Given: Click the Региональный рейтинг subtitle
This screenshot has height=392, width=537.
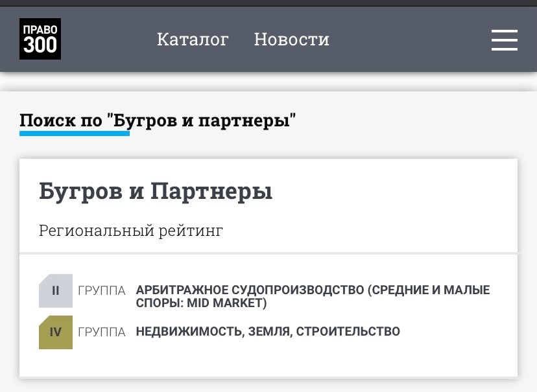Looking at the screenshot, I should pos(131,231).
